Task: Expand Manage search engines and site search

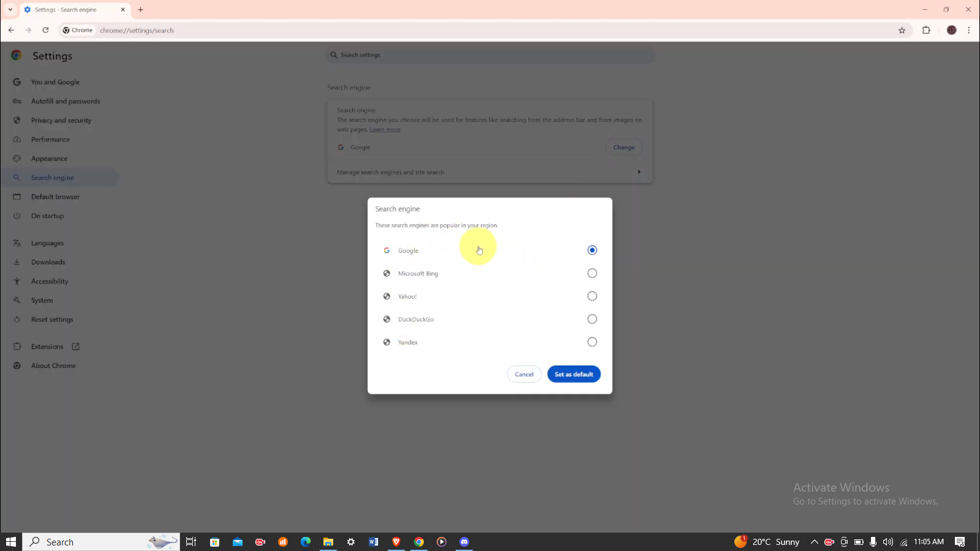Action: (489, 172)
